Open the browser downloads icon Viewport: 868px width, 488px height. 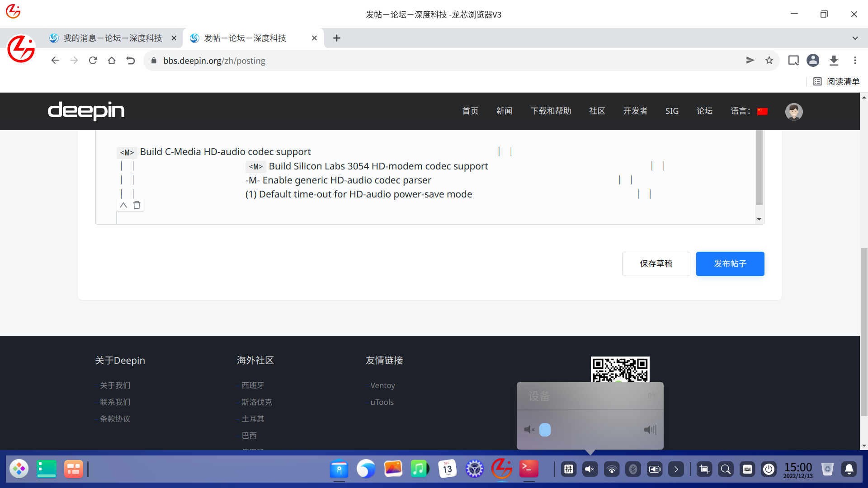click(834, 61)
